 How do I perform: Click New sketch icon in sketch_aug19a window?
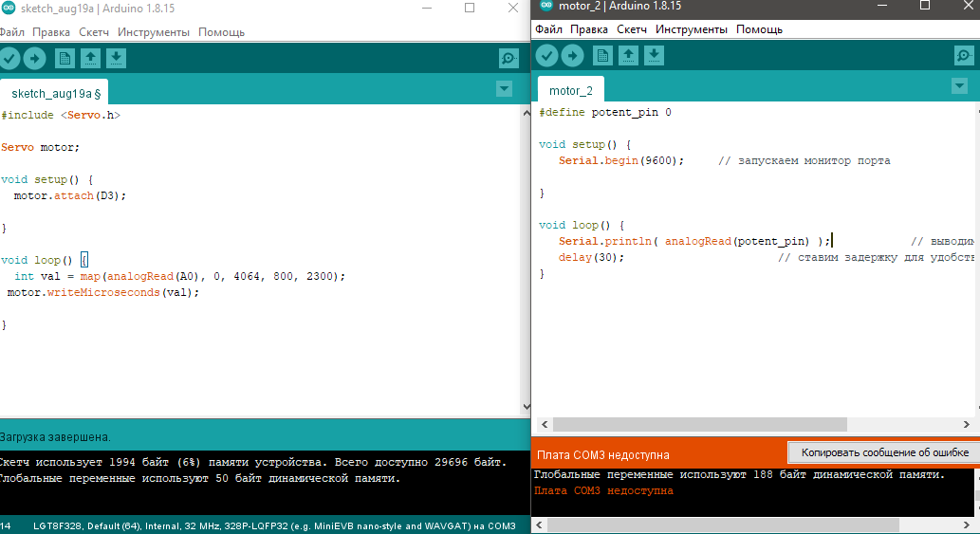[x=65, y=59]
